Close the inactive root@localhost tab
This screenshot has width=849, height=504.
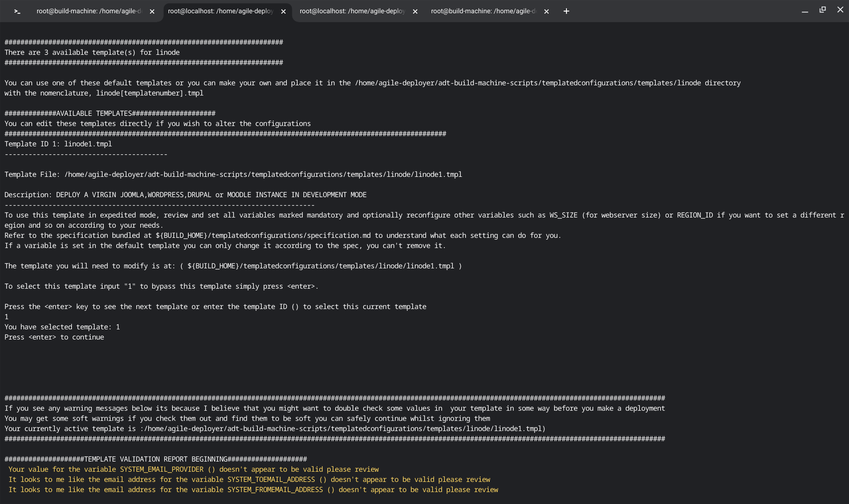(415, 11)
